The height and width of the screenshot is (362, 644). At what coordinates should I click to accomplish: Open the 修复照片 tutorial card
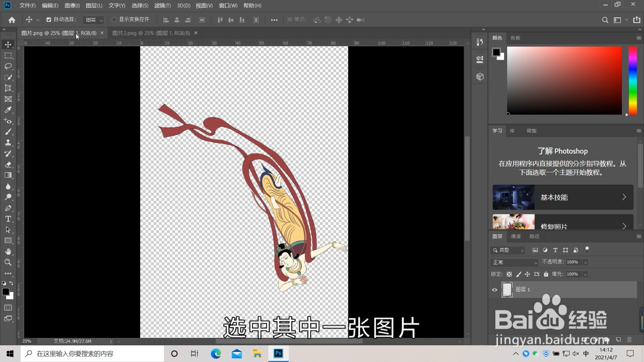click(x=563, y=222)
